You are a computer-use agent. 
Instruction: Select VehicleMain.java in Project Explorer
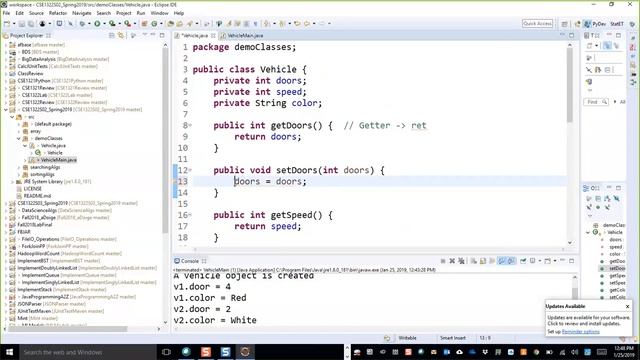point(58,160)
